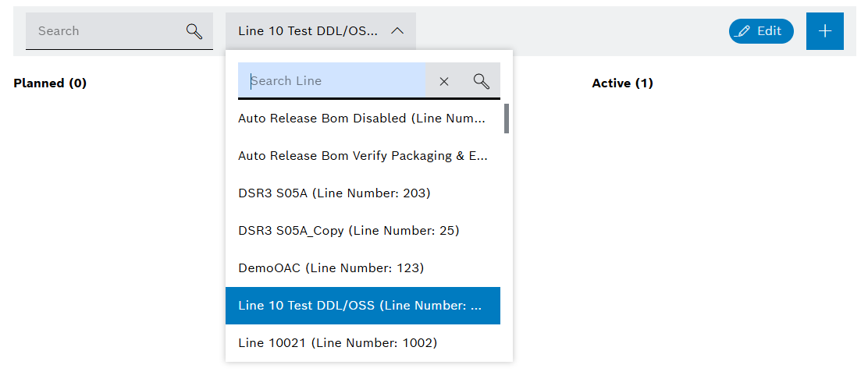Viewport: 868px width, 379px height.
Task: Select Line 10021 (Line Number: 1002)
Action: tap(337, 343)
